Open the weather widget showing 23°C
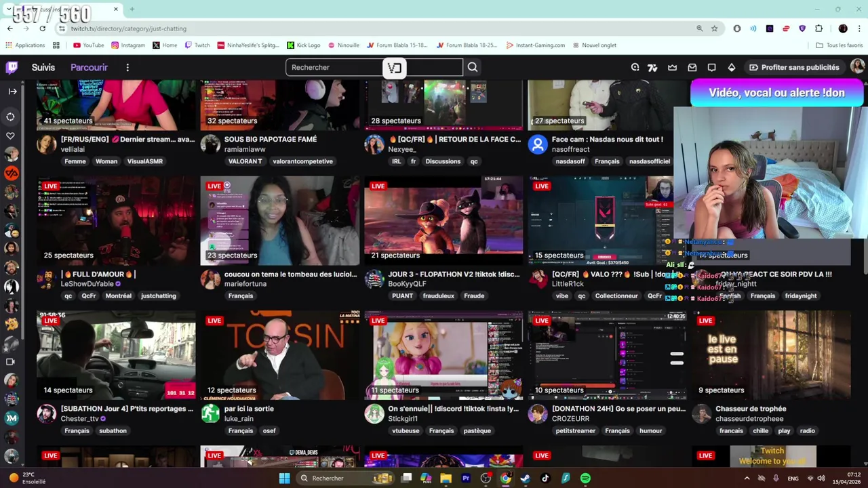Viewport: 868px width, 488px height. (27, 479)
